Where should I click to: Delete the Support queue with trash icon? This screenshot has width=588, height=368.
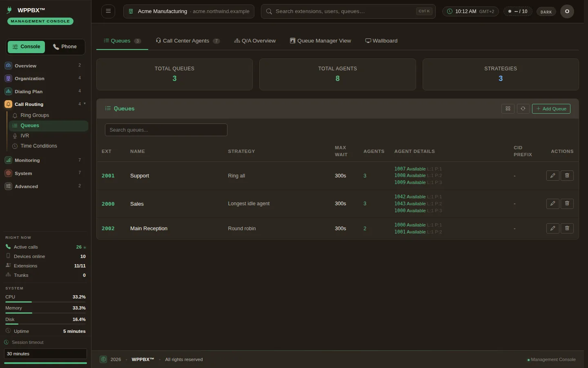pyautogui.click(x=567, y=175)
